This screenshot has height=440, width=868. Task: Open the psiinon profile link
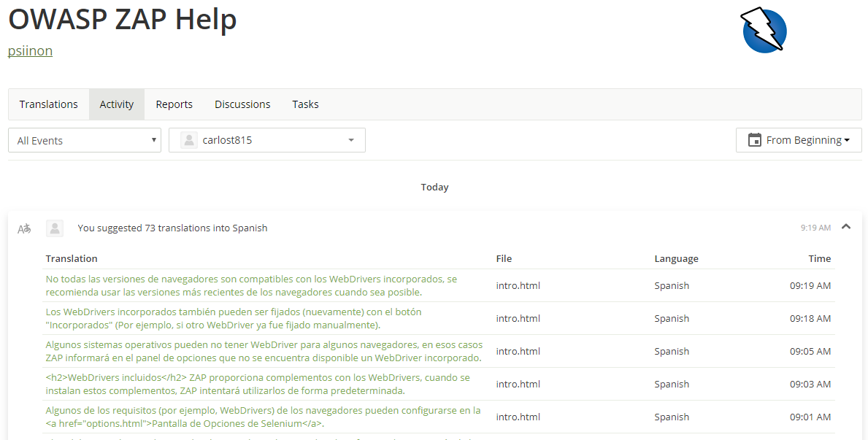[30, 51]
